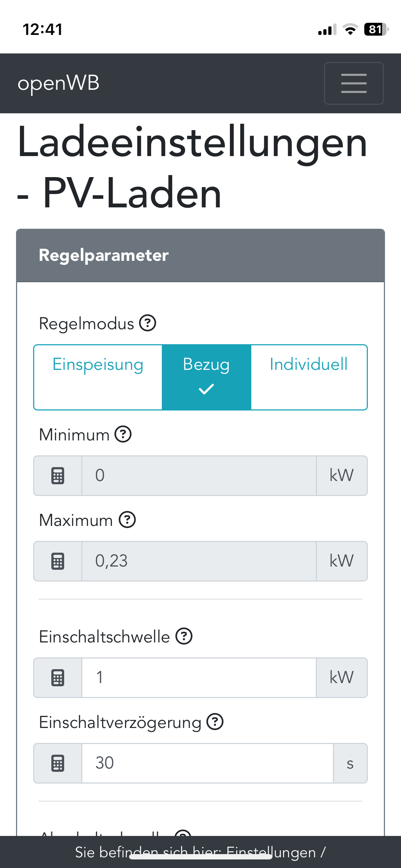Show help for Maximum setting
Viewport: 401px width, 868px height.
point(127,520)
